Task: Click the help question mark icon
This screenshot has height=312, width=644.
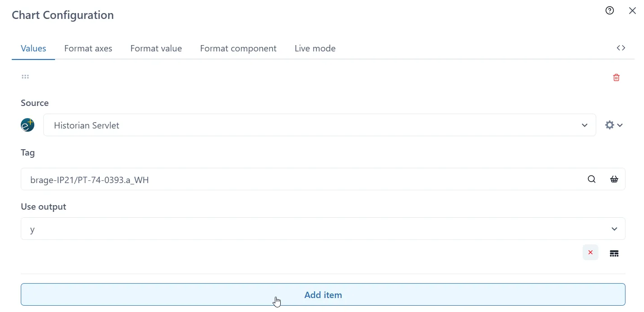Action: [x=610, y=10]
